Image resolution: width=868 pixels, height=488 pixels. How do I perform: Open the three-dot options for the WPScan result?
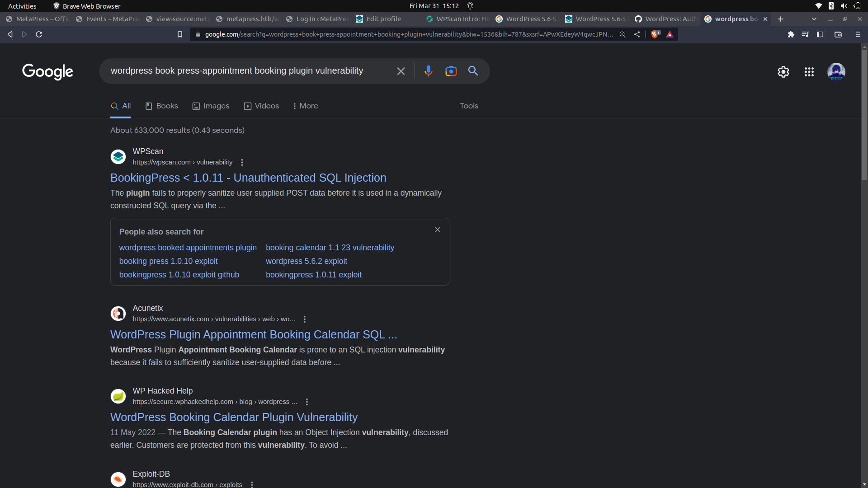pyautogui.click(x=242, y=162)
